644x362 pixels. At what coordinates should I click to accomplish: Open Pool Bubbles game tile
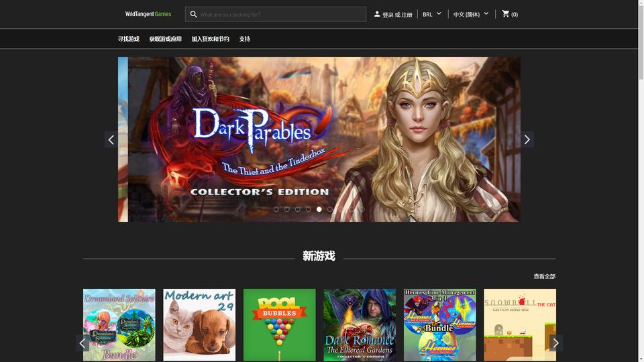tap(279, 325)
